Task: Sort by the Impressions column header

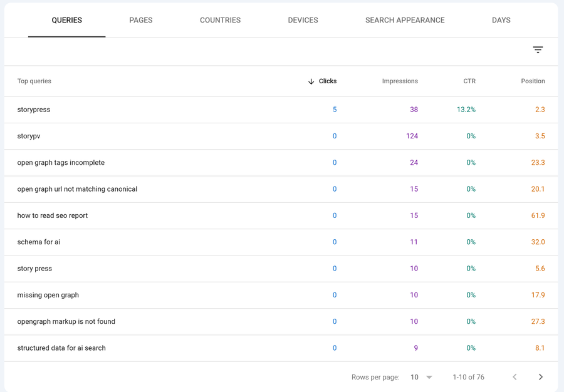Action: coord(400,81)
